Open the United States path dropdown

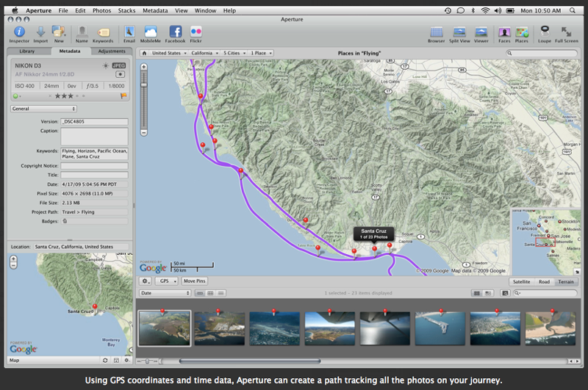point(169,53)
